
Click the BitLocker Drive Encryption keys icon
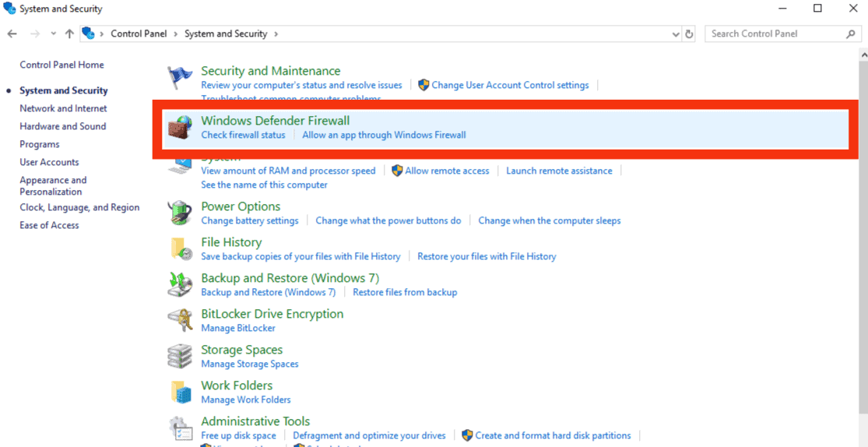180,320
